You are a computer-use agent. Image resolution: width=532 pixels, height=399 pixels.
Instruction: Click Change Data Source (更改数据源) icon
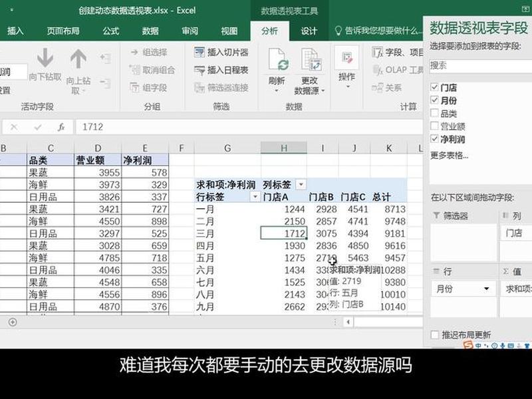click(x=310, y=60)
